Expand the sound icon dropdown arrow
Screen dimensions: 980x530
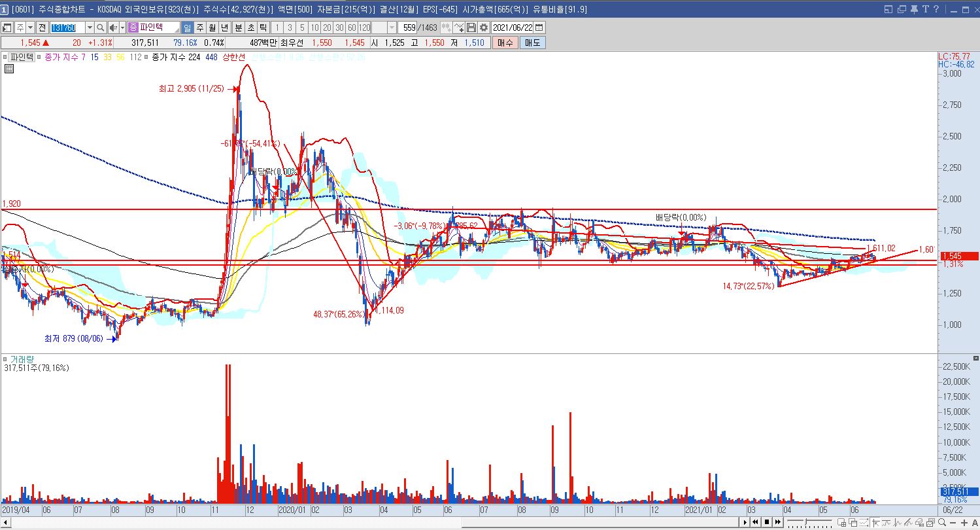point(122,27)
